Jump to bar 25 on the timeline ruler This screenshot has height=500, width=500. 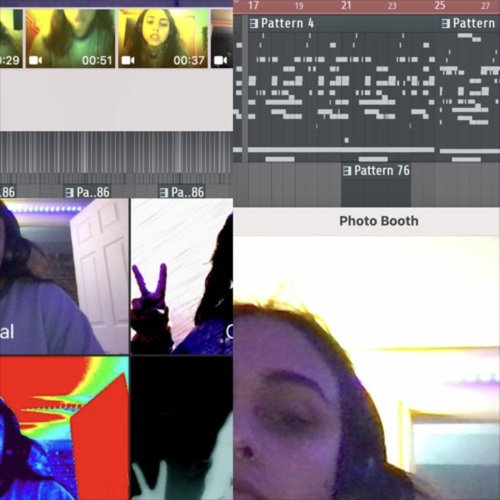tap(440, 5)
